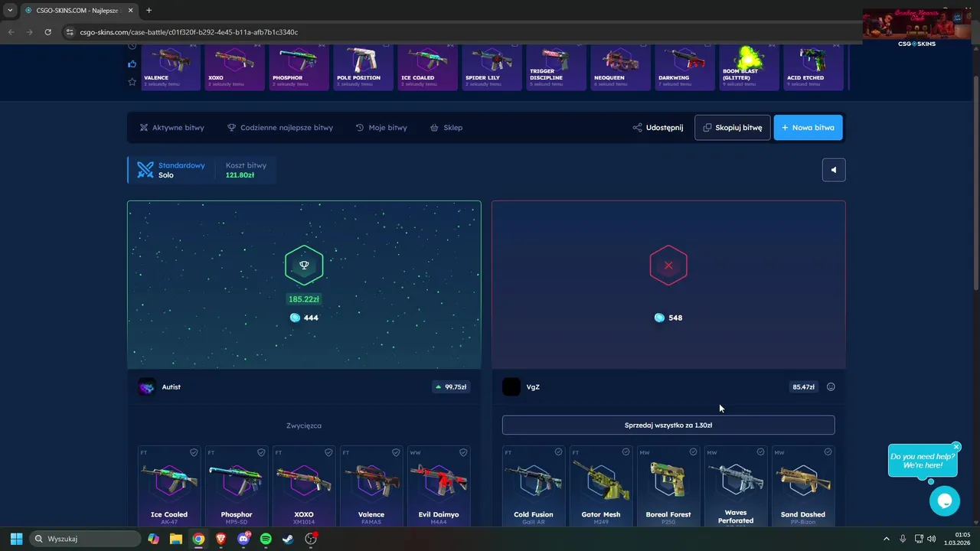The height and width of the screenshot is (551, 980).
Task: Click the star icon beside the drops feed
Action: [132, 82]
